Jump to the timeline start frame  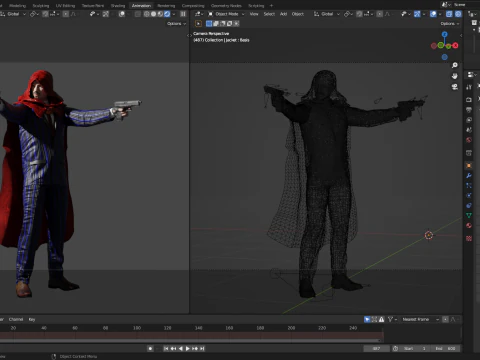[166, 348]
